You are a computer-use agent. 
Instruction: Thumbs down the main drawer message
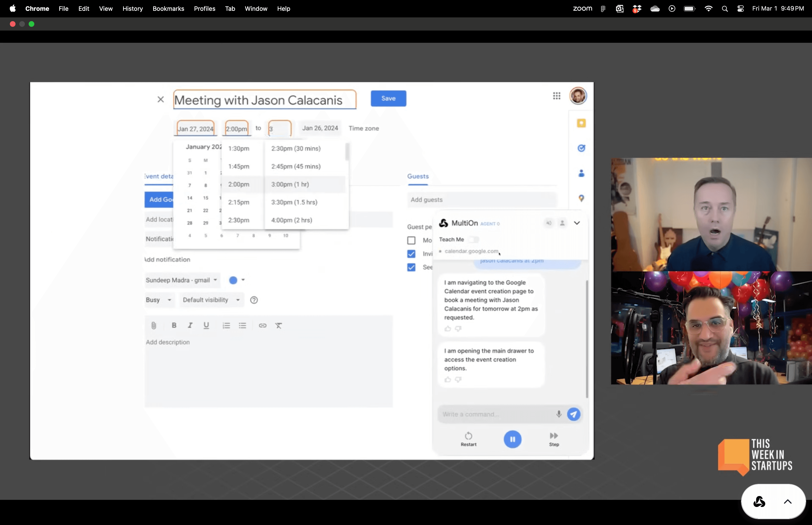pos(458,380)
